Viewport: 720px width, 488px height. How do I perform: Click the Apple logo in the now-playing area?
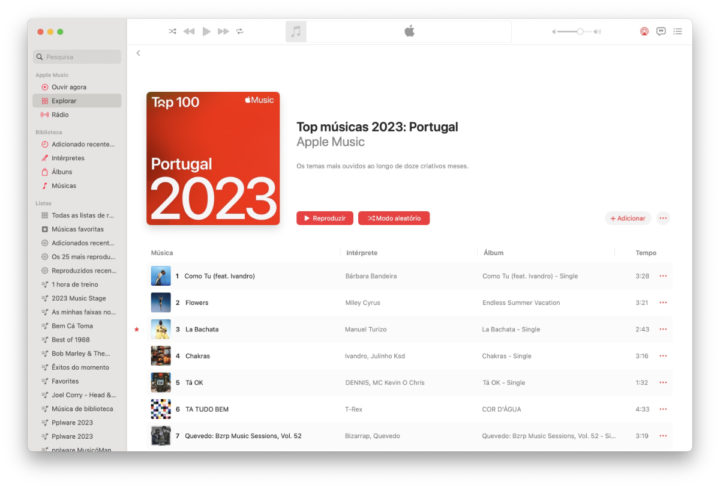(x=409, y=31)
